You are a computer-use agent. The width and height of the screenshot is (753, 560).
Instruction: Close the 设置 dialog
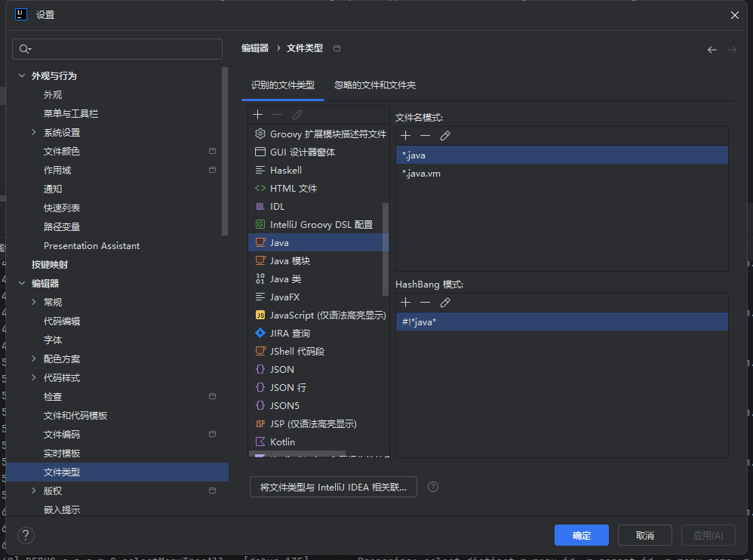[x=735, y=15]
